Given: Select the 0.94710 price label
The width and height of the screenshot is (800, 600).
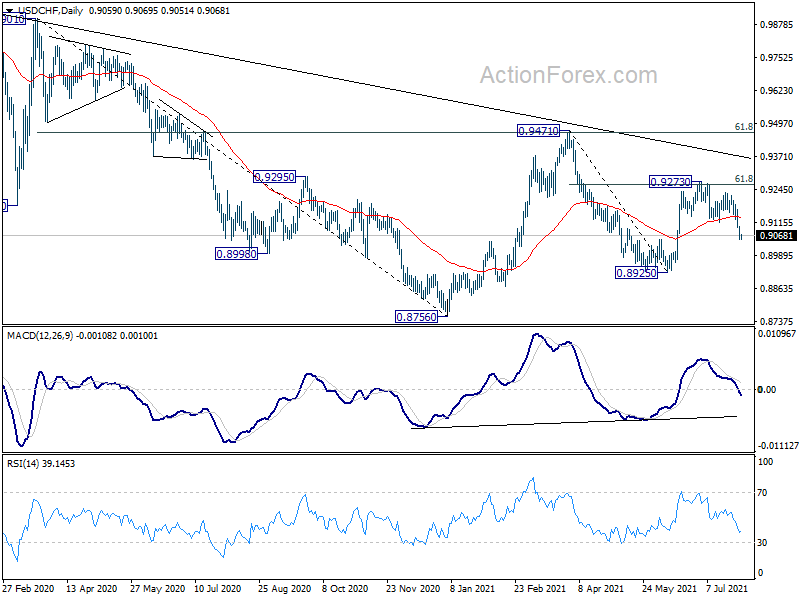Looking at the screenshot, I should (538, 131).
